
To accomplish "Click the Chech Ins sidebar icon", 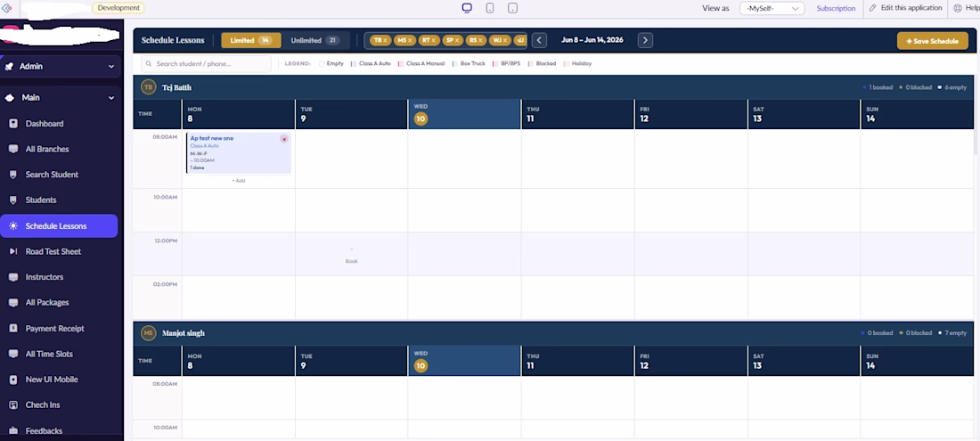I will click(x=13, y=404).
